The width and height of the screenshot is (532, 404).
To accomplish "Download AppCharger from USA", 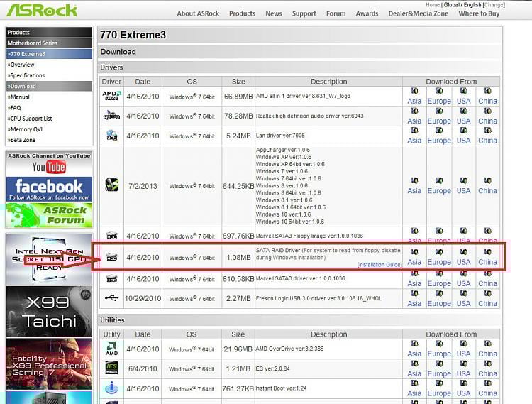I will point(463,191).
